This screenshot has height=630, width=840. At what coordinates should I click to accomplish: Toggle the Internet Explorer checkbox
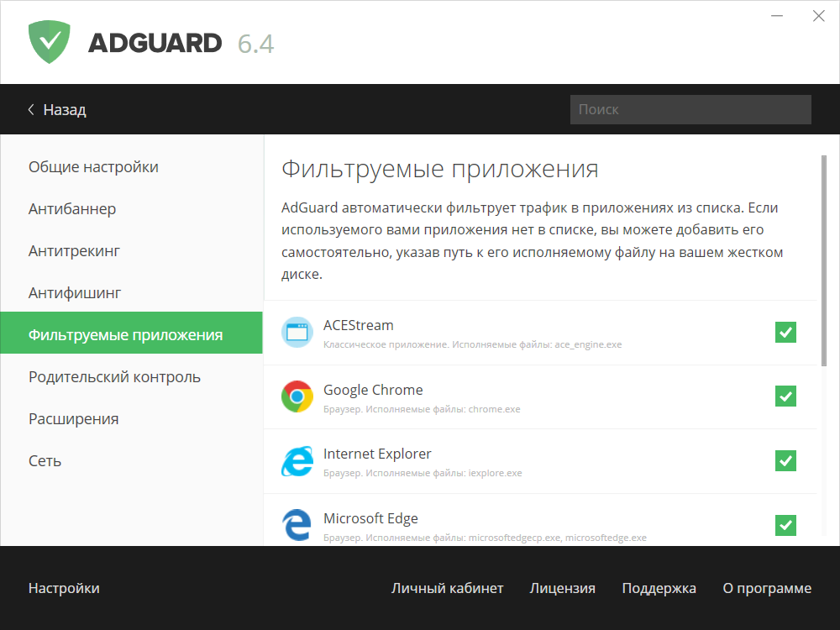[x=785, y=460]
